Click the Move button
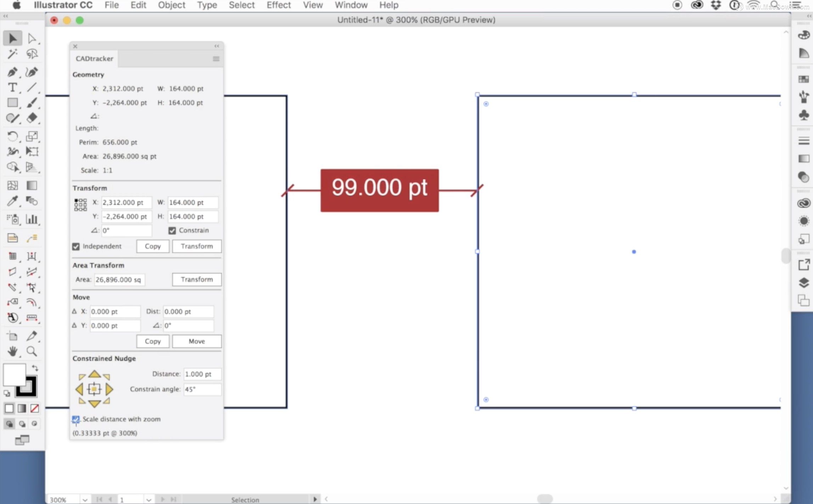Image resolution: width=813 pixels, height=504 pixels. (197, 341)
